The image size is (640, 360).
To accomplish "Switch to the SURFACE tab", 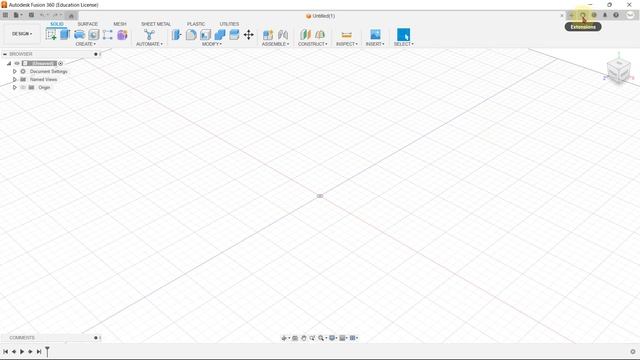I will [87, 24].
